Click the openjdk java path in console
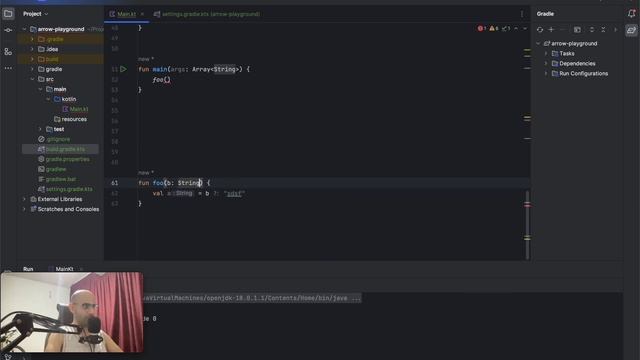This screenshot has height=360, width=640. [x=252, y=298]
